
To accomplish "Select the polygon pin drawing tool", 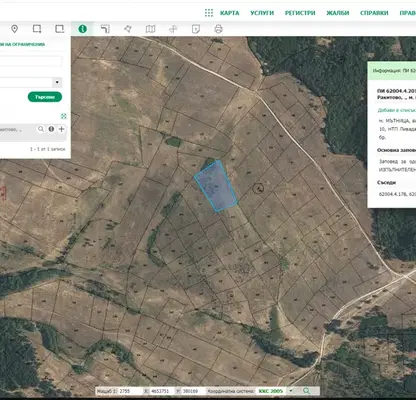I will [x=128, y=29].
